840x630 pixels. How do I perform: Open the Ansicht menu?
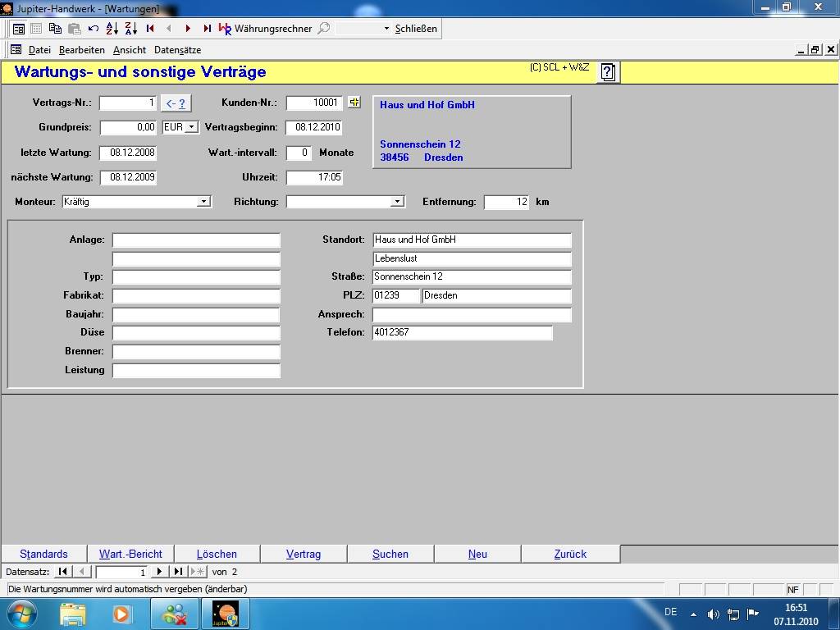[130, 50]
